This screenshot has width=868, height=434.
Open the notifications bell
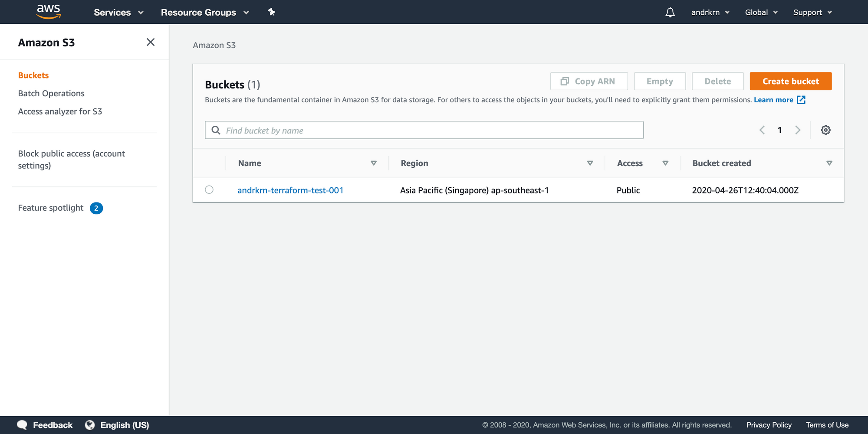coord(670,12)
